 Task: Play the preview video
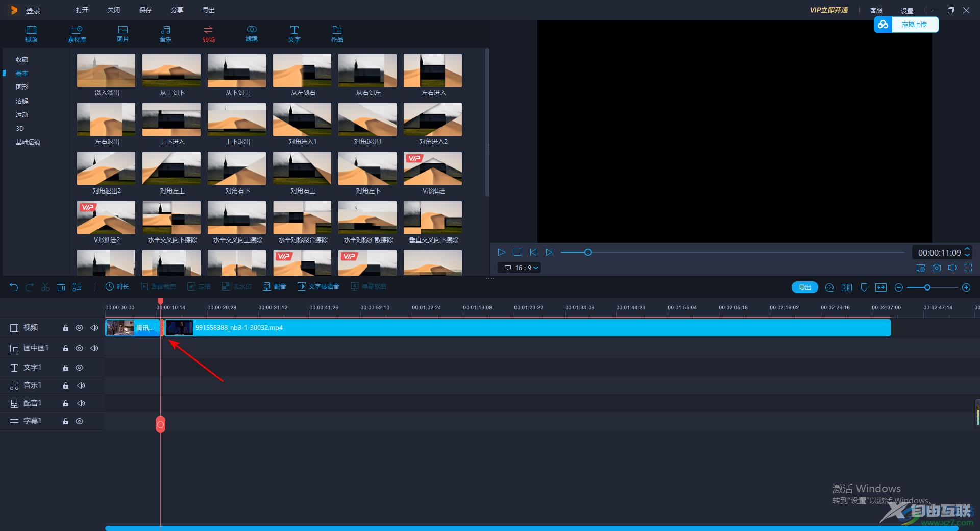501,252
